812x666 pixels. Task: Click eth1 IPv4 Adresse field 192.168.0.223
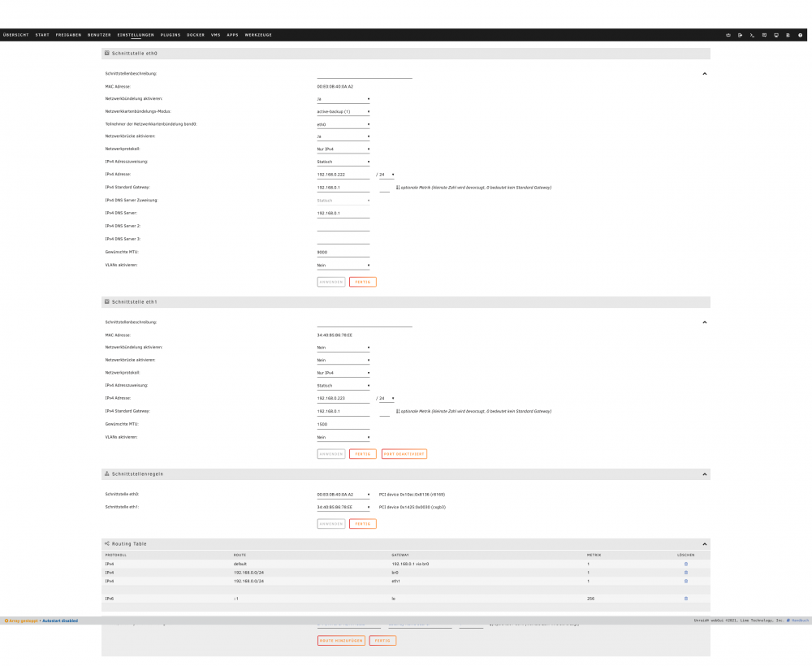point(343,398)
